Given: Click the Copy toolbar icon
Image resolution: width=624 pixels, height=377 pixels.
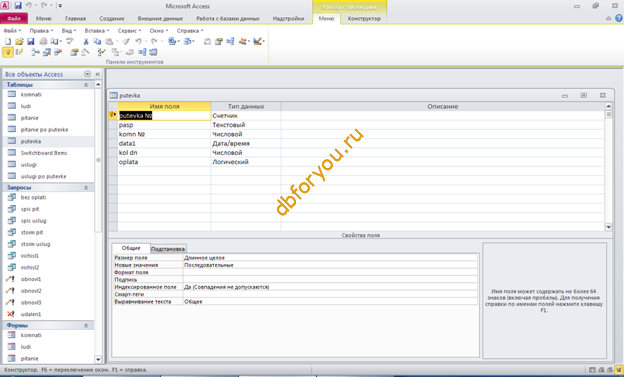Looking at the screenshot, I should click(x=97, y=41).
